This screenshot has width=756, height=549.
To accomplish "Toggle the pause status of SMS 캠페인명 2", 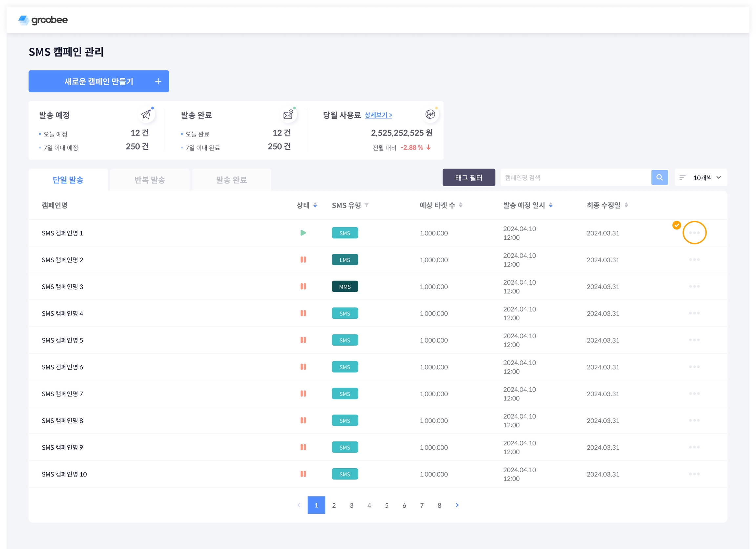I will (x=303, y=259).
